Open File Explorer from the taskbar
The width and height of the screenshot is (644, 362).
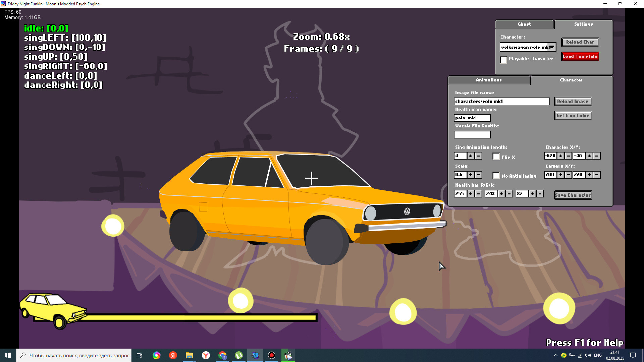pyautogui.click(x=190, y=355)
